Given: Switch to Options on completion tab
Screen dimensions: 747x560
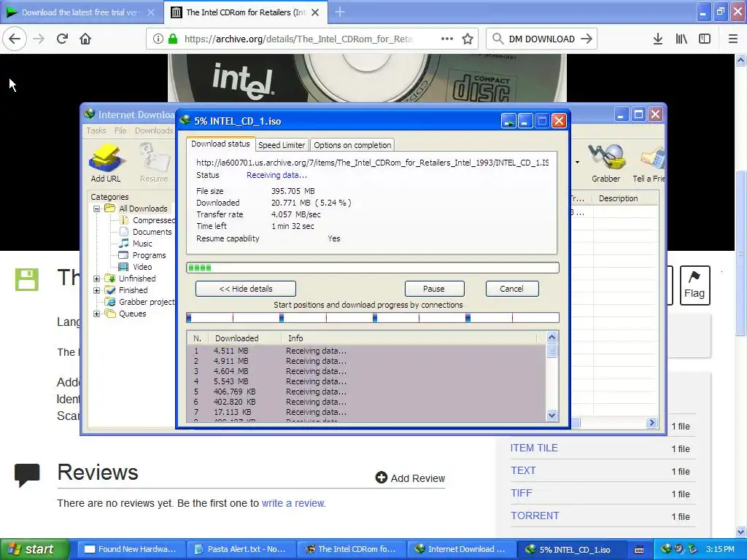Looking at the screenshot, I should pos(352,145).
